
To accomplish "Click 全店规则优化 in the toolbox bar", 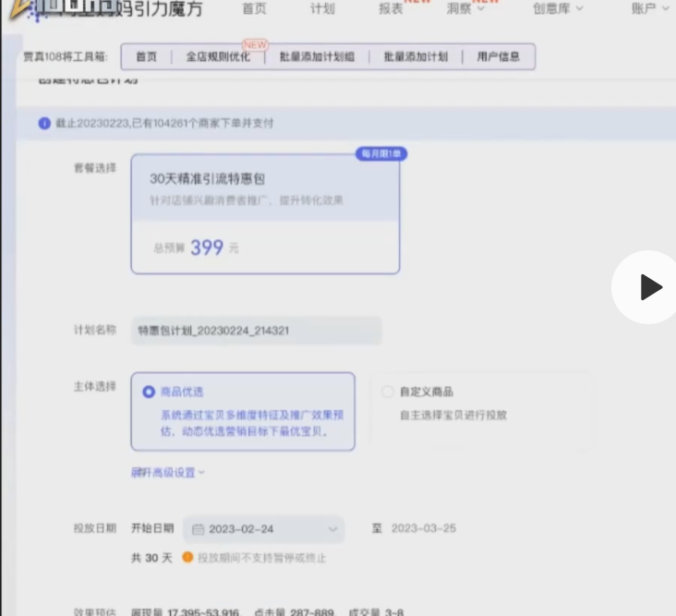I will click(218, 56).
